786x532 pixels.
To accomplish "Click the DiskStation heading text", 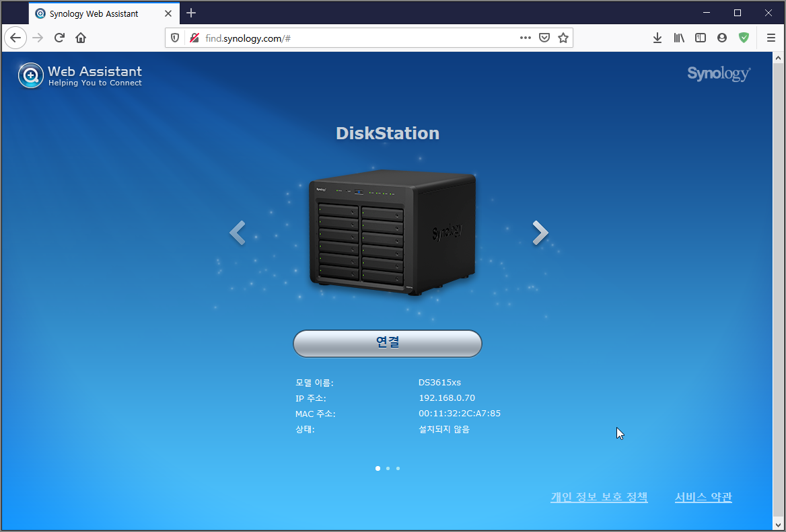I will pyautogui.click(x=388, y=133).
